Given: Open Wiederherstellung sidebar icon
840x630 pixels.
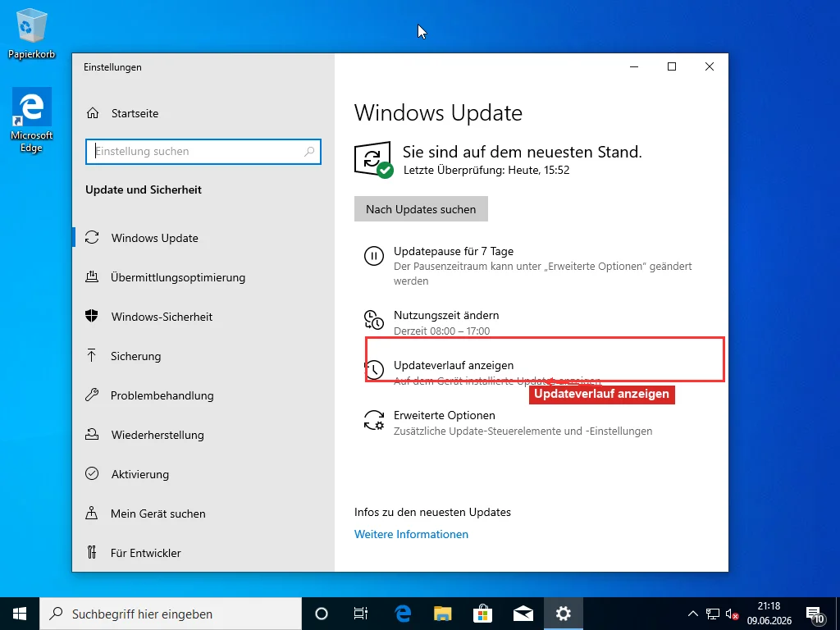Looking at the screenshot, I should point(92,435).
